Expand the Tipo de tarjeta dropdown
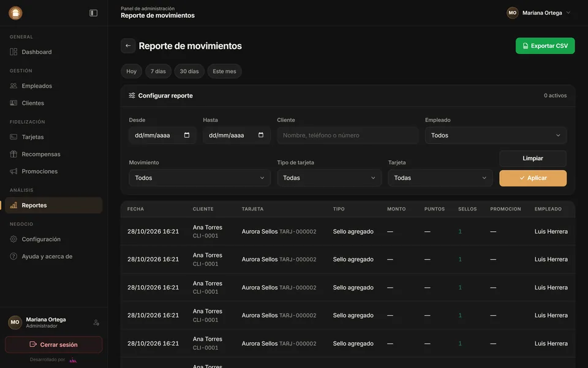 [330, 178]
